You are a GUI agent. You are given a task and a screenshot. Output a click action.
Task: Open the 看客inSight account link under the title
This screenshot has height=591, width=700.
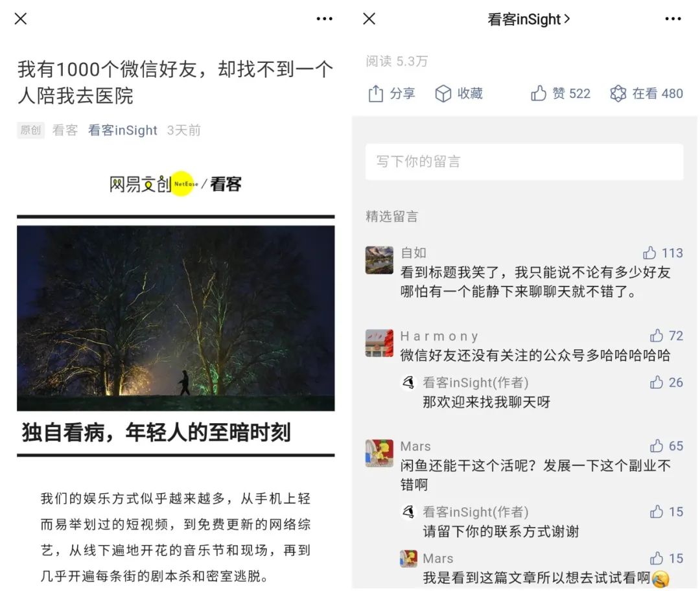point(122,130)
